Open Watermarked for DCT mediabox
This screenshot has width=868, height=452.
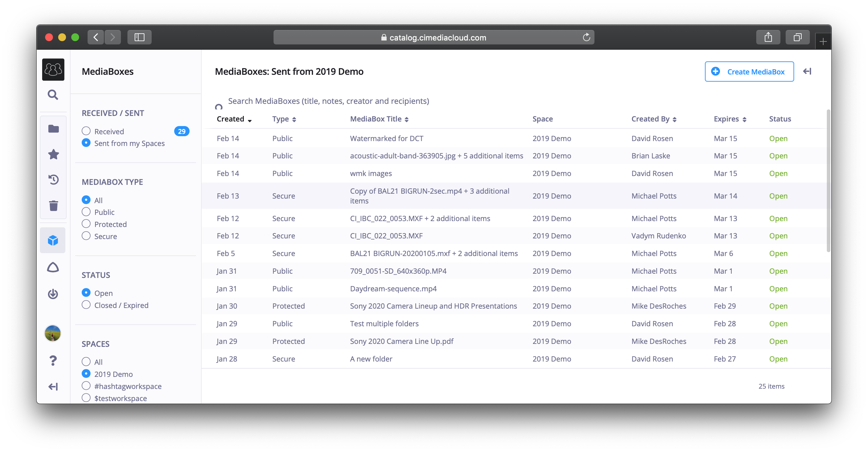click(x=387, y=138)
